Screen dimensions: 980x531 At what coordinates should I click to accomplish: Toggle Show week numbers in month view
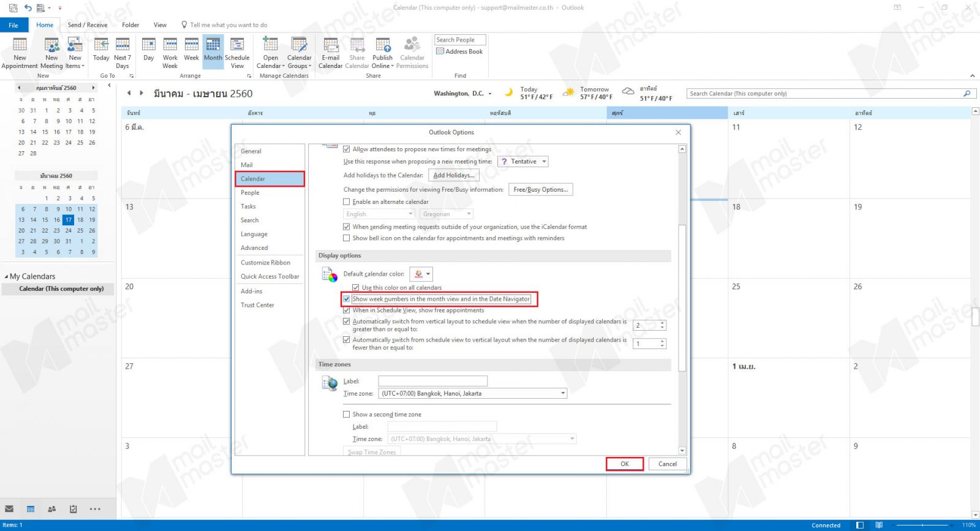click(x=347, y=299)
